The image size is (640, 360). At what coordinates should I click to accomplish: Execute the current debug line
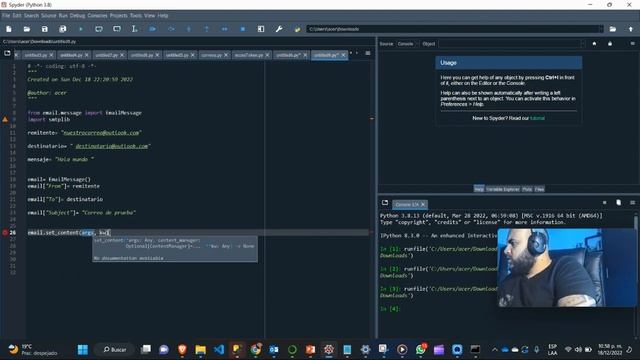tap(171, 29)
